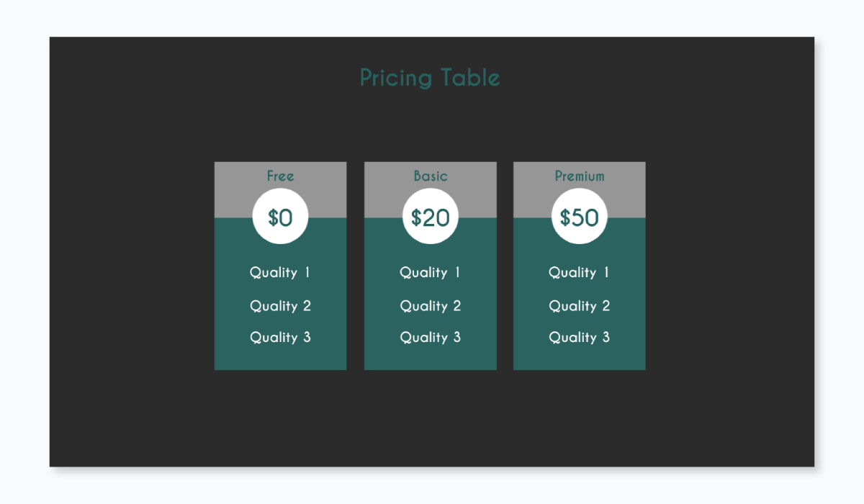Click the $50 price circle
864x504 pixels.
coord(580,217)
